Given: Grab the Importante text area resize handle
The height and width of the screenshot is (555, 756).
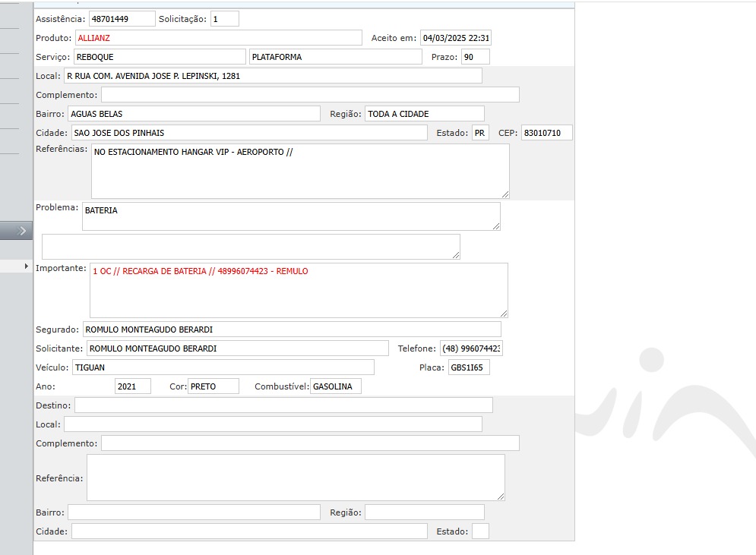Looking at the screenshot, I should click(504, 313).
